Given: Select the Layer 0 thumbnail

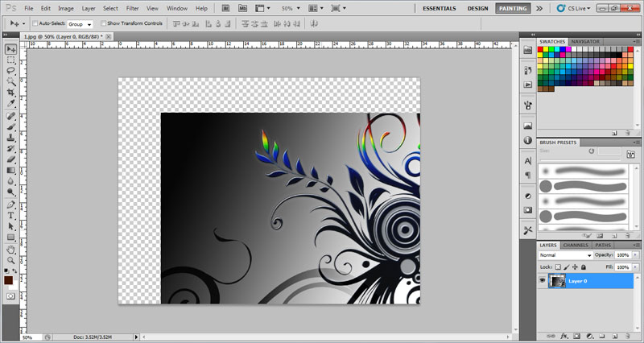Looking at the screenshot, I should point(557,281).
